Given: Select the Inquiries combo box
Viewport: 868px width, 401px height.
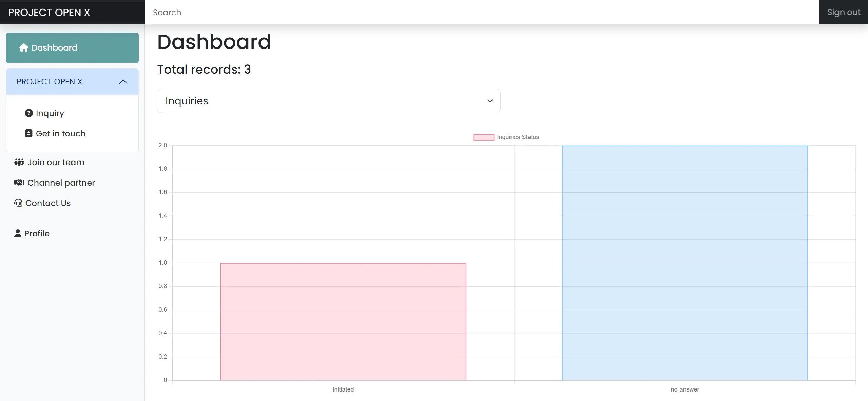Looking at the screenshot, I should click(329, 101).
